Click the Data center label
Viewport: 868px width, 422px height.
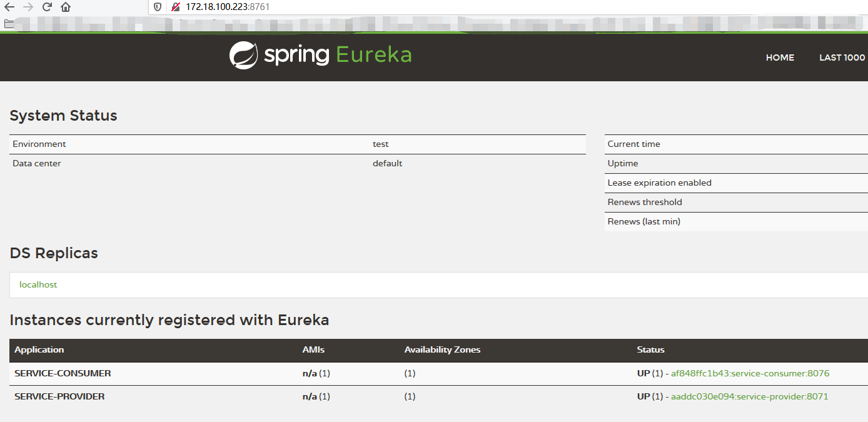point(37,163)
